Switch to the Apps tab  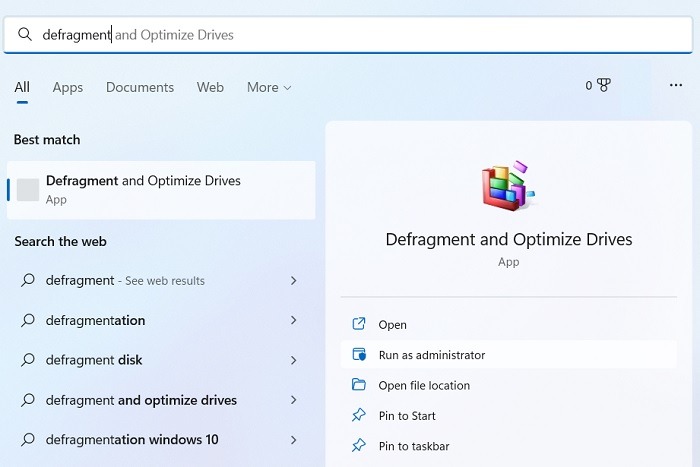click(x=68, y=87)
